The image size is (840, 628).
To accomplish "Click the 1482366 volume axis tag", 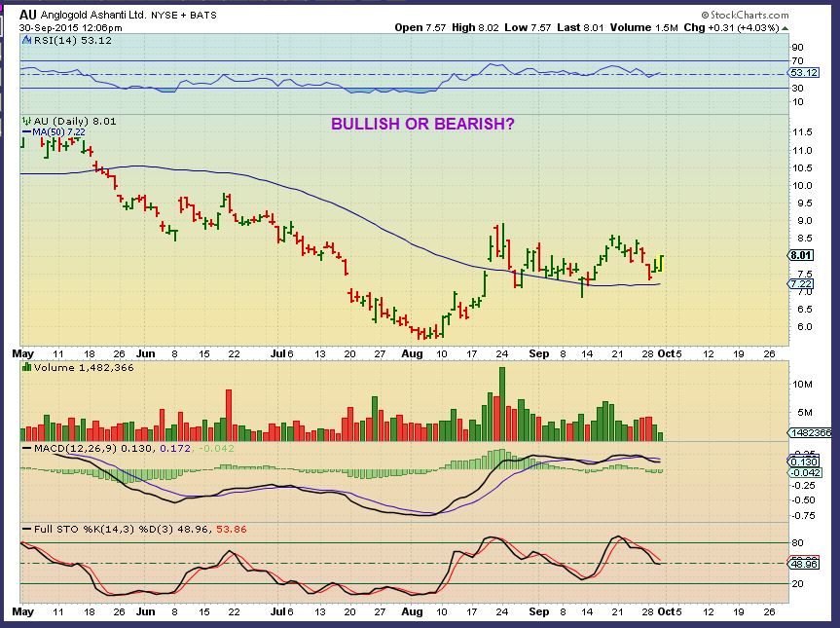I will point(811,432).
